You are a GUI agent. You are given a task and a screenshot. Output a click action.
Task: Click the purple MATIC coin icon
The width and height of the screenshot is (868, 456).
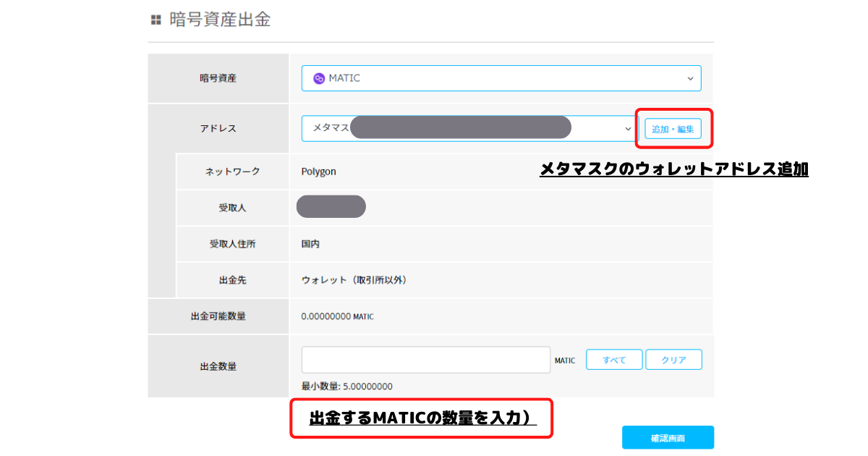(319, 78)
